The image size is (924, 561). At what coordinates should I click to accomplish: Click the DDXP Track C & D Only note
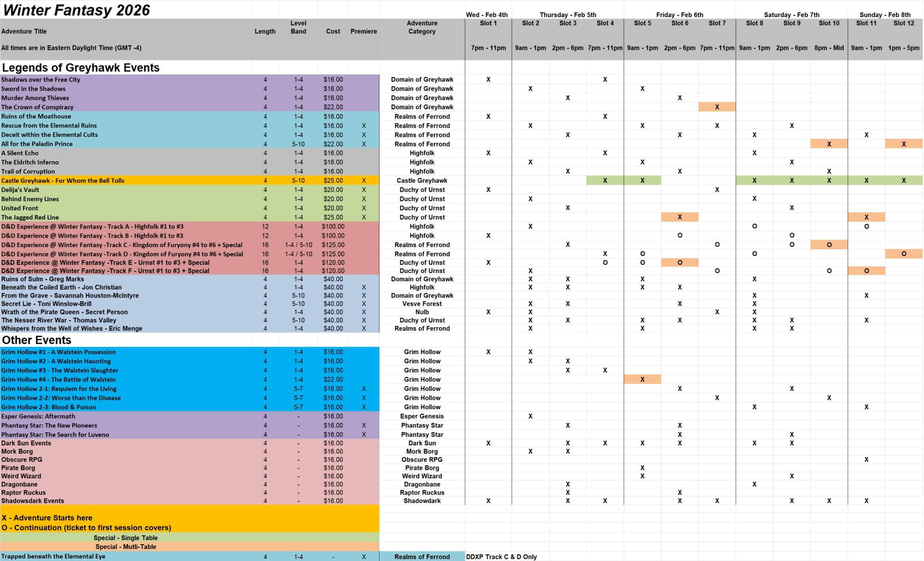501,557
